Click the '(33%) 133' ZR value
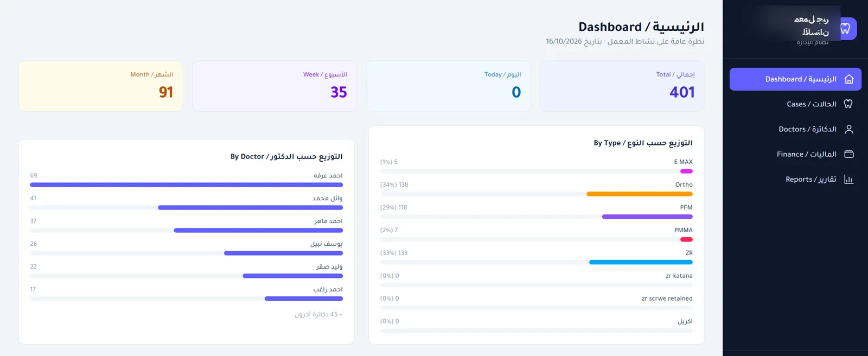The width and height of the screenshot is (868, 356). tap(394, 253)
